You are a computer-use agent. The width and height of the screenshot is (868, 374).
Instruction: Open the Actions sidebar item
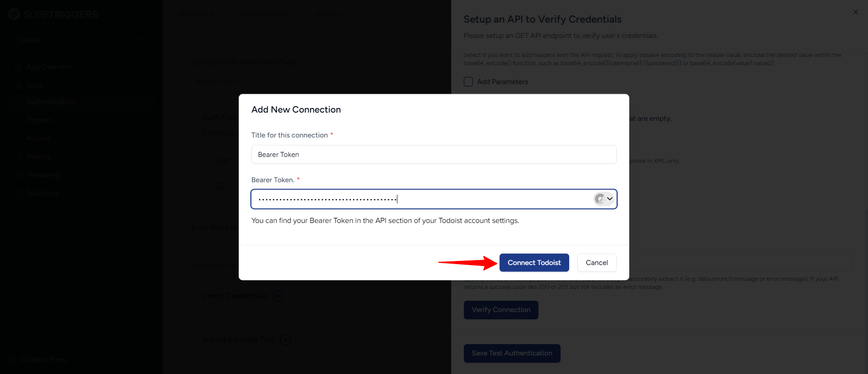[38, 138]
